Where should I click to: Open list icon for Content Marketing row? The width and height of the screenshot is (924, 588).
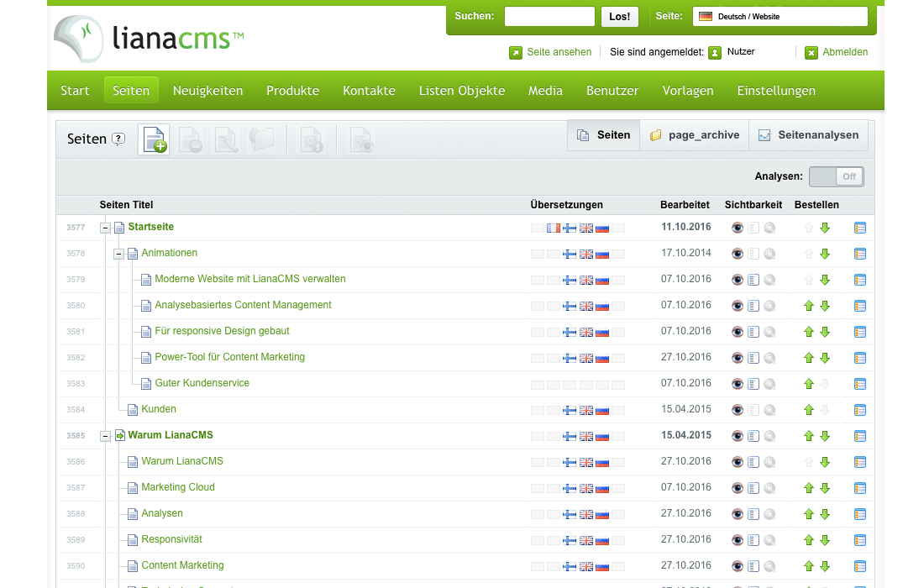(860, 565)
